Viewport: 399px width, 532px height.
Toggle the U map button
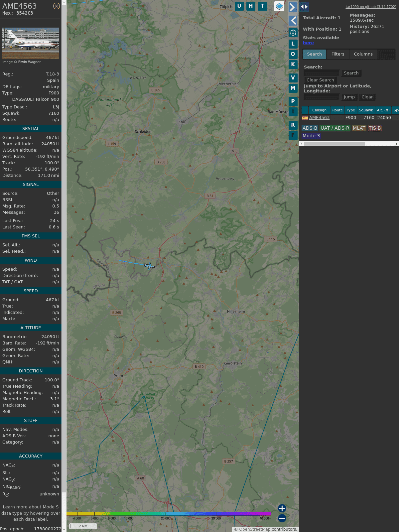[239, 6]
